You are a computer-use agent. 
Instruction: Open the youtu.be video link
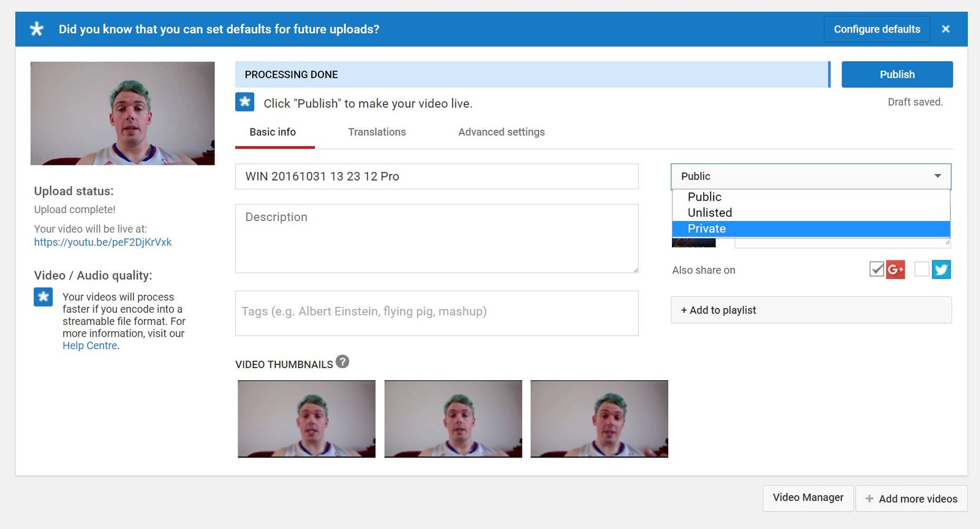tap(103, 242)
